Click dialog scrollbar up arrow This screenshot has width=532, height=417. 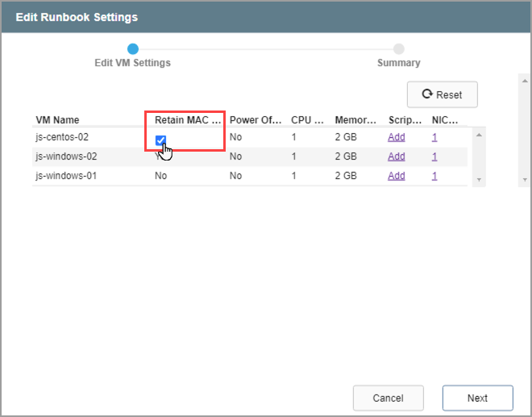[525, 82]
